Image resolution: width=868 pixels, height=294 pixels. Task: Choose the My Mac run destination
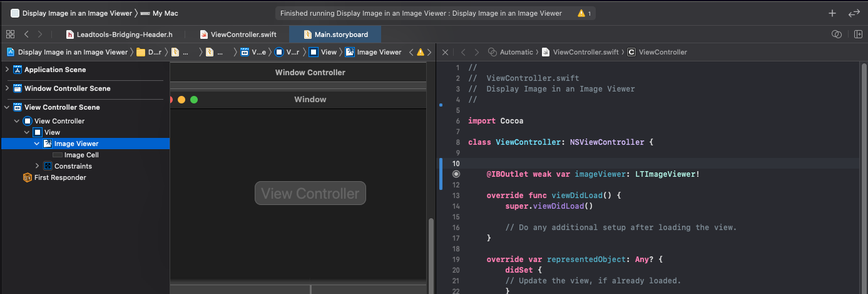click(165, 13)
